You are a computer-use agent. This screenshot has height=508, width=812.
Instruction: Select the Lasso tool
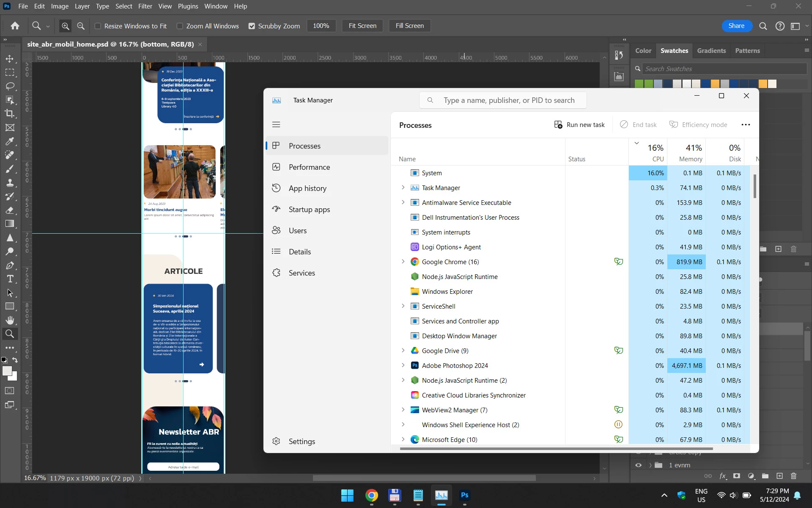click(10, 86)
